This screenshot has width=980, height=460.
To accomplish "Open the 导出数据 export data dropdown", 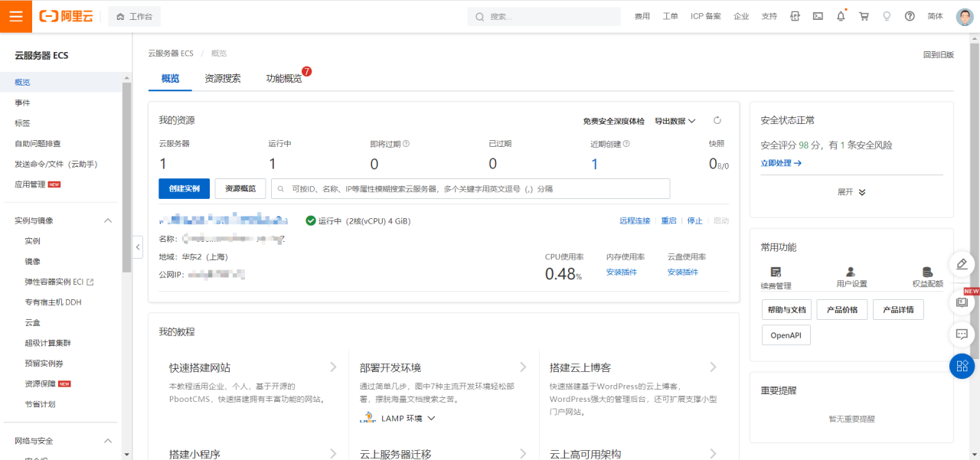I will tap(671, 121).
